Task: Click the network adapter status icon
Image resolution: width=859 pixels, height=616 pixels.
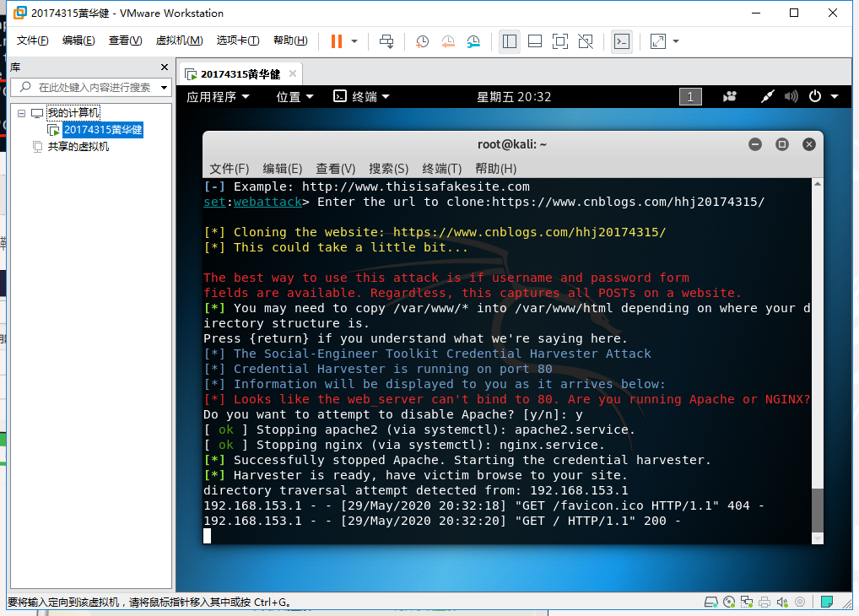Action: pyautogui.click(x=747, y=602)
